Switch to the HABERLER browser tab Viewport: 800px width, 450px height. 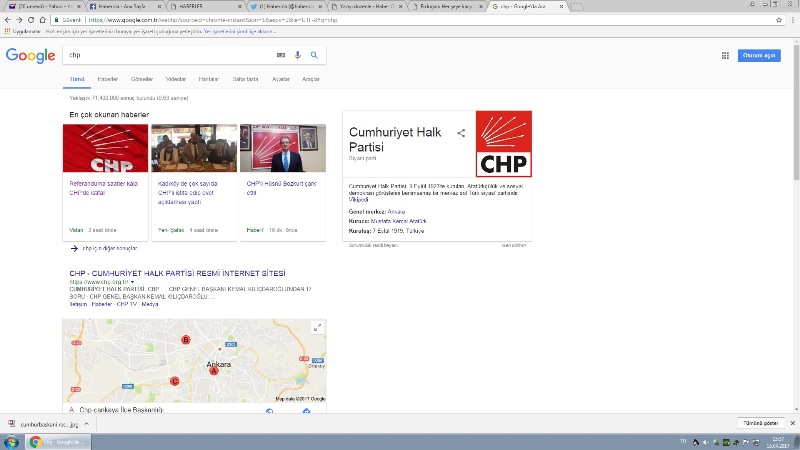(x=204, y=7)
